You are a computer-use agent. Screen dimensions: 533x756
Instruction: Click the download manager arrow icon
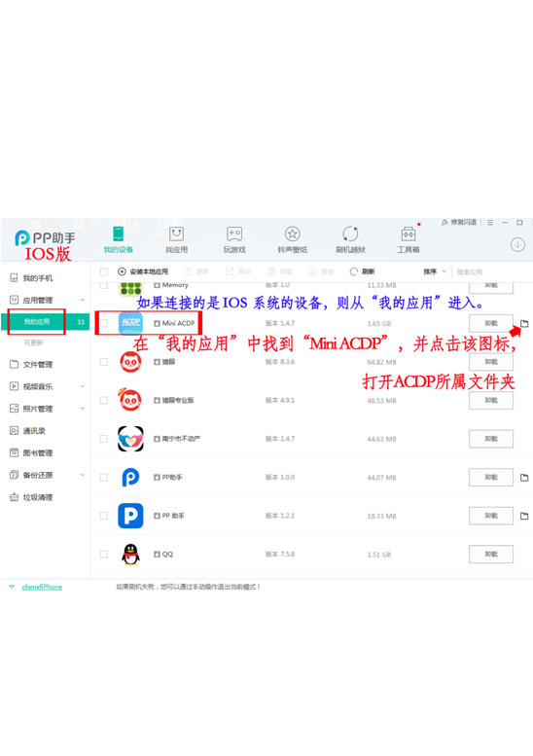517,245
